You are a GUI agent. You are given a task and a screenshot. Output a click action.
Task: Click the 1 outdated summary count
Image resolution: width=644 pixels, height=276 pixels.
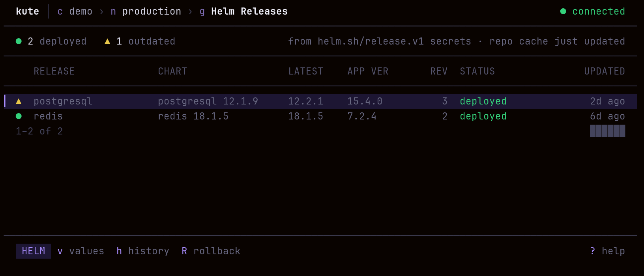[146, 41]
